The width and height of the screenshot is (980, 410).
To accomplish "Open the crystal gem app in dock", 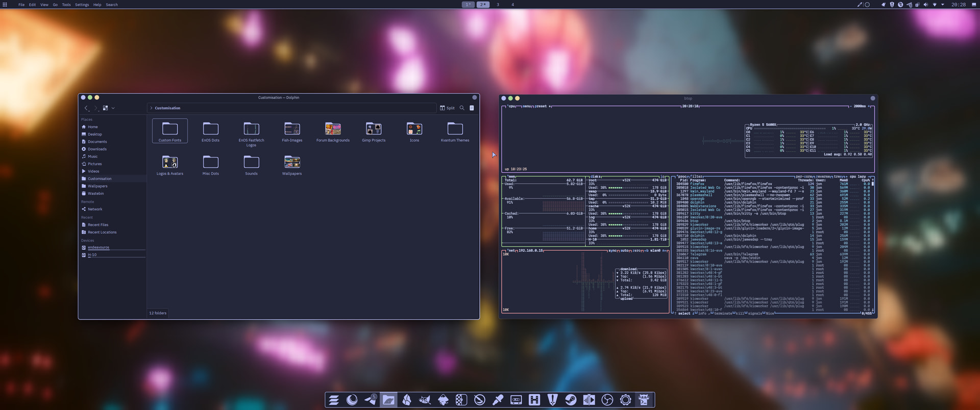I will point(407,400).
